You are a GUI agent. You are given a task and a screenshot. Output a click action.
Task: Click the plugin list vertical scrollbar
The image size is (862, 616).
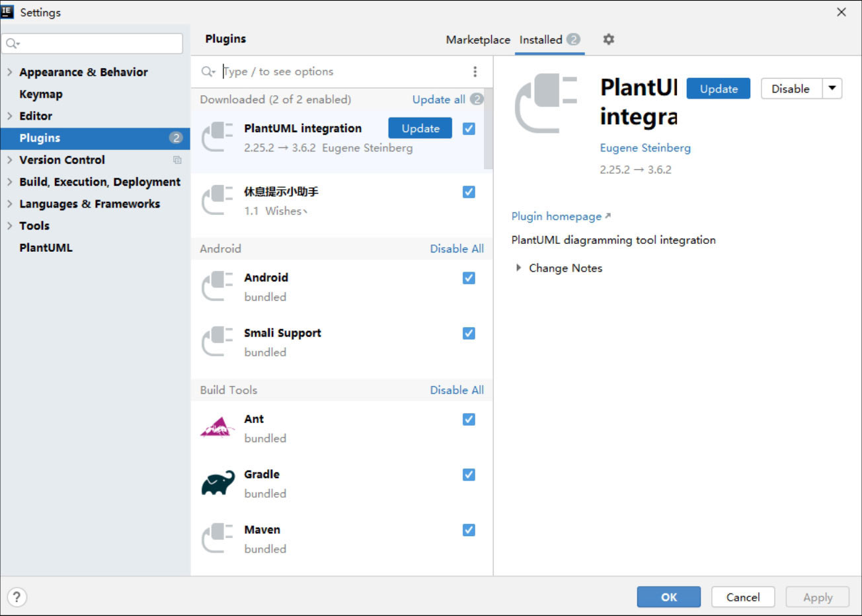click(489, 129)
